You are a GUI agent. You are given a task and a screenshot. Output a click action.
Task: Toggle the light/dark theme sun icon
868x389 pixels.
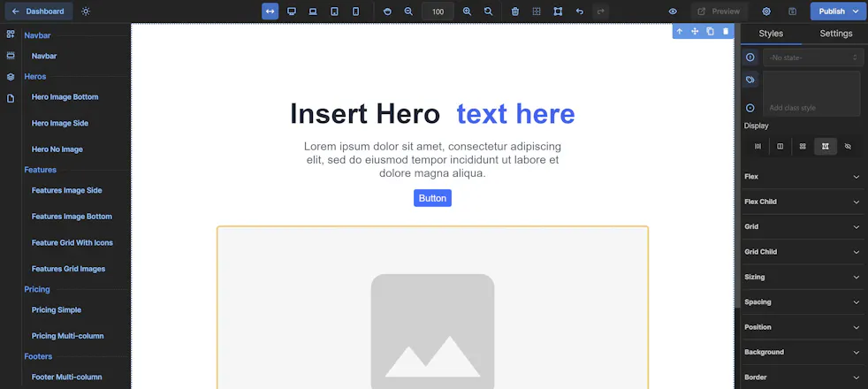point(86,11)
